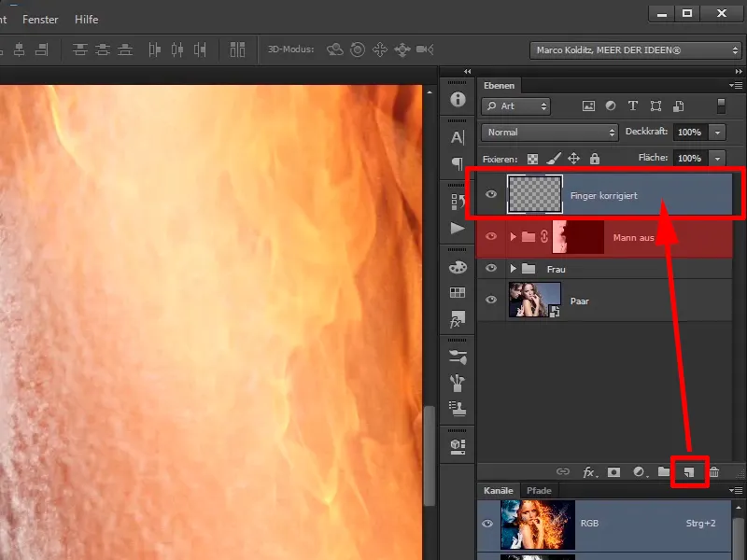Screen dimensions: 747x560
Task: Click the link layers icon
Action: (x=563, y=471)
